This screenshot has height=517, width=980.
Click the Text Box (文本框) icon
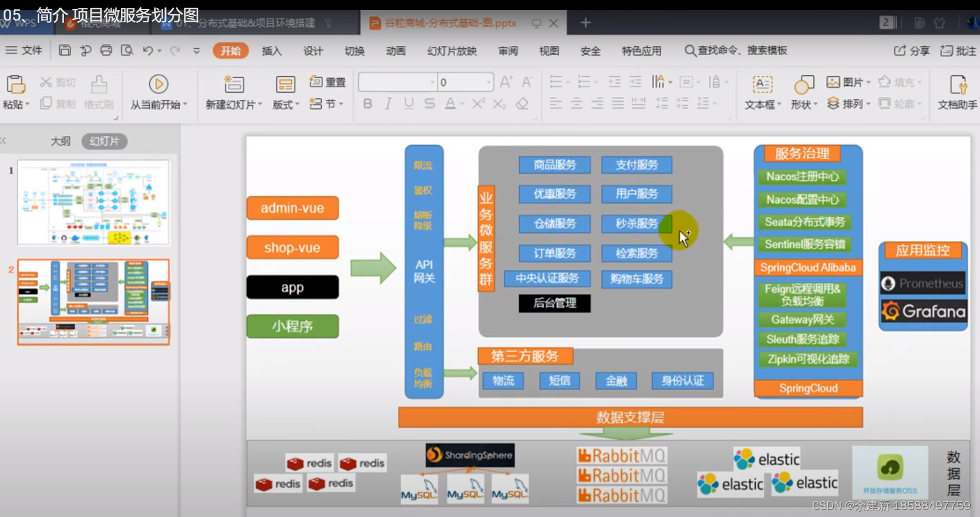tap(762, 85)
